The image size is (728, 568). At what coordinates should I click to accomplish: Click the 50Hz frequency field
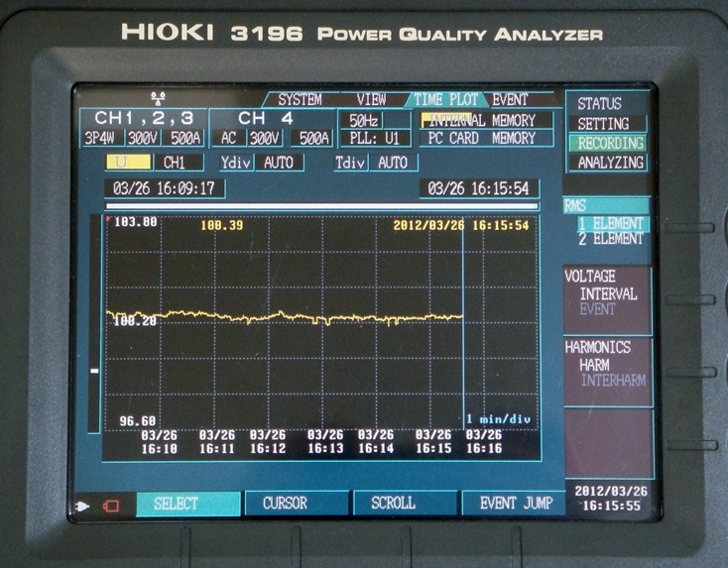pyautogui.click(x=364, y=121)
